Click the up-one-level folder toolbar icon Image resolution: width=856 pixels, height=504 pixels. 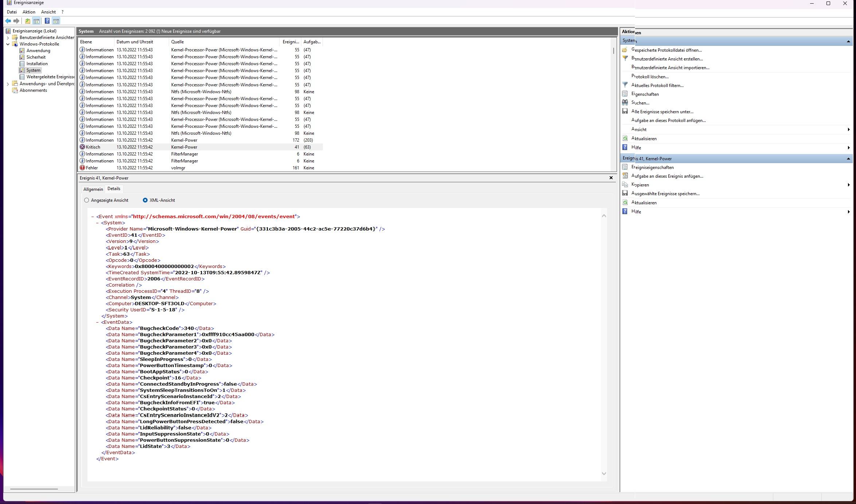tap(28, 21)
